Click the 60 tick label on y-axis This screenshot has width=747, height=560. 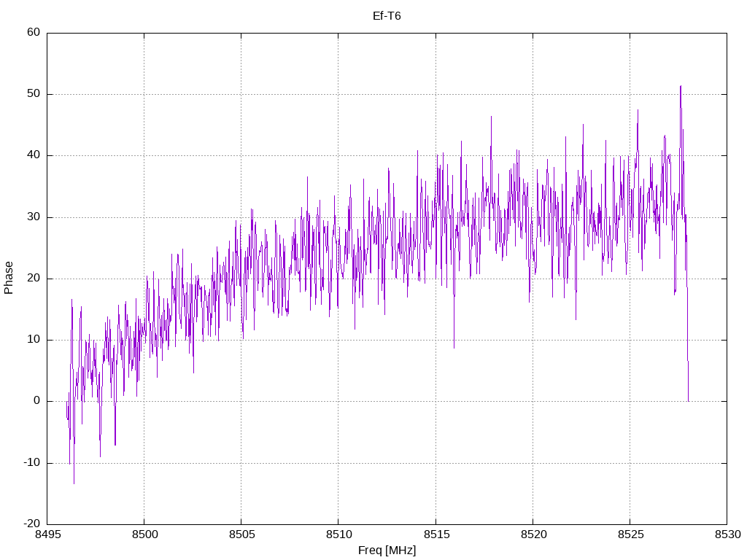[34, 33]
